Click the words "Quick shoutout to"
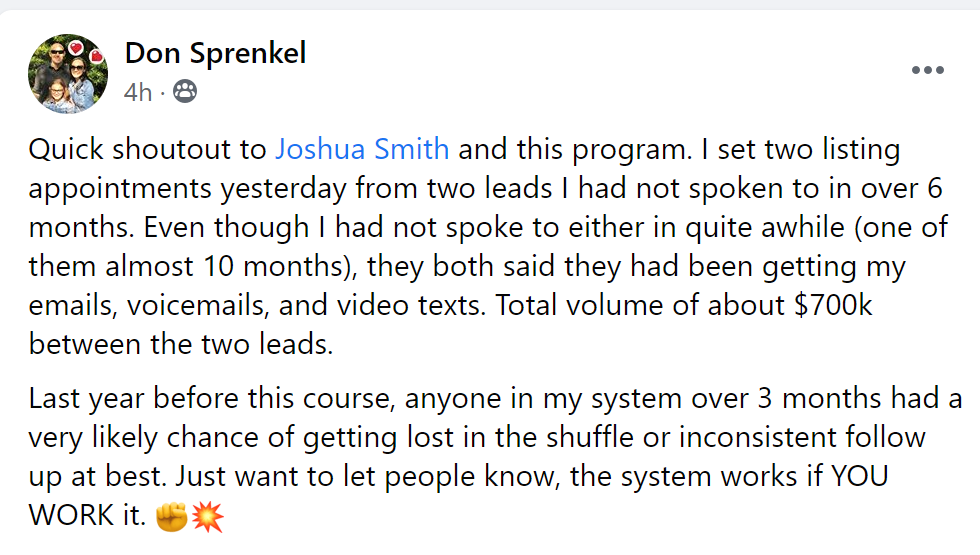The width and height of the screenshot is (980, 555). (x=148, y=149)
